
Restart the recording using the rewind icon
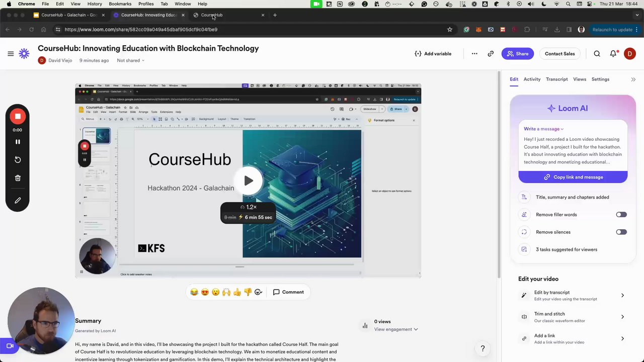tap(18, 159)
